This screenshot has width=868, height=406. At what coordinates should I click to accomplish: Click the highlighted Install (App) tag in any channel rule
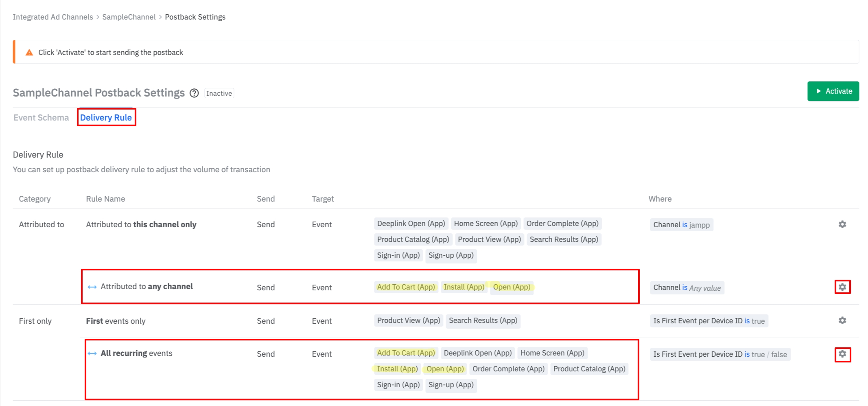tap(464, 287)
